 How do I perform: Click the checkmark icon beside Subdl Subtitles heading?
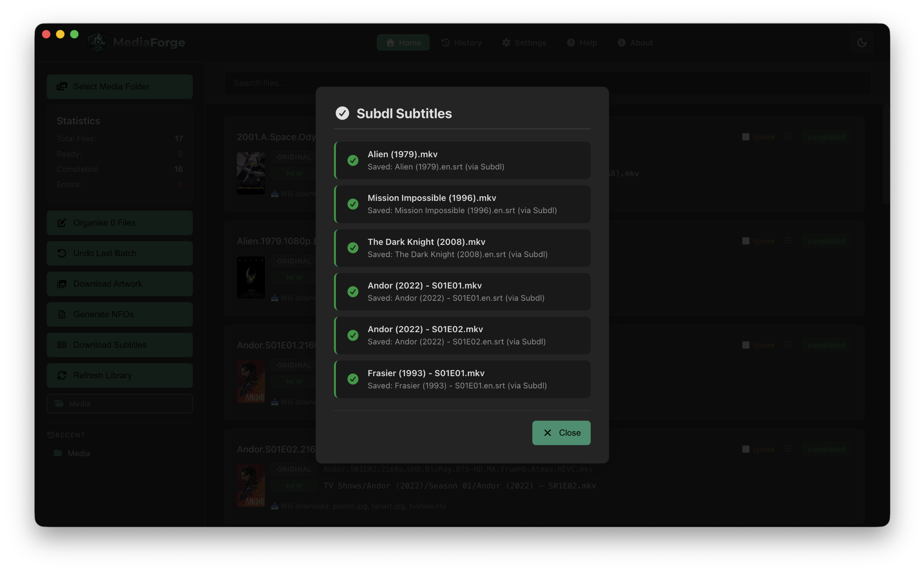(342, 113)
